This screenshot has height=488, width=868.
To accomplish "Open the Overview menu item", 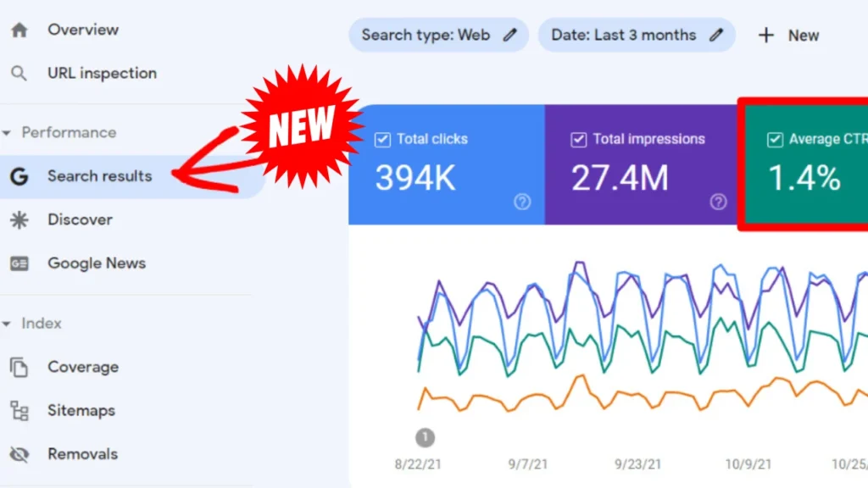I will 83,30.
